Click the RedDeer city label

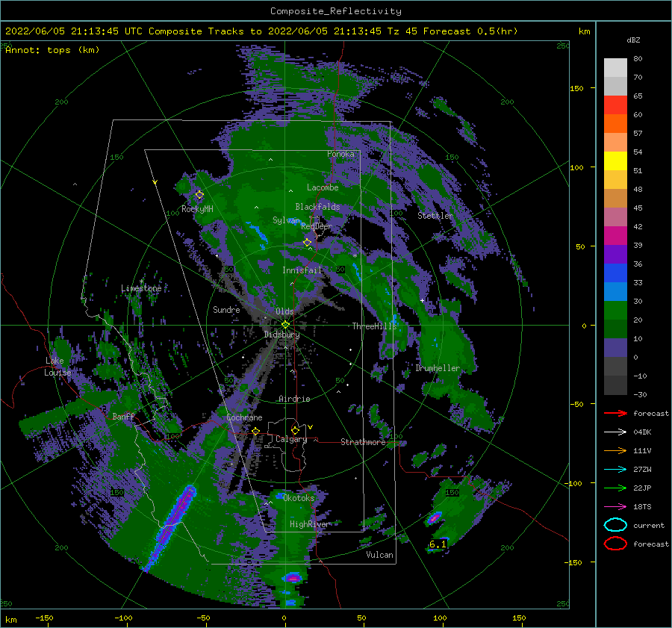[x=317, y=226]
